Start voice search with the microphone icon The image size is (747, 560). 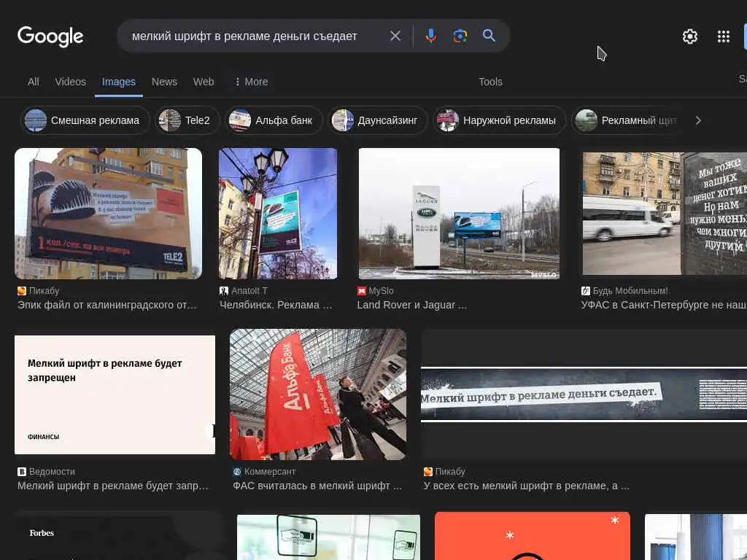pos(430,36)
